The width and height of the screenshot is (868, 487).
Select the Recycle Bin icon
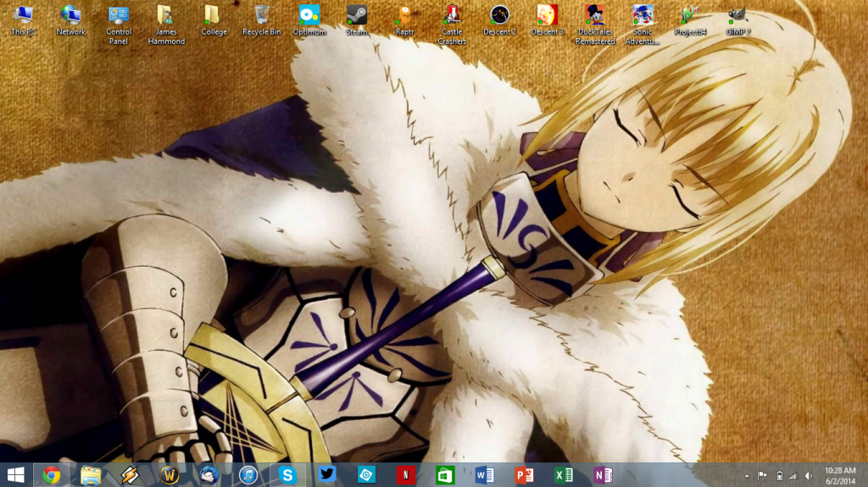[261, 20]
